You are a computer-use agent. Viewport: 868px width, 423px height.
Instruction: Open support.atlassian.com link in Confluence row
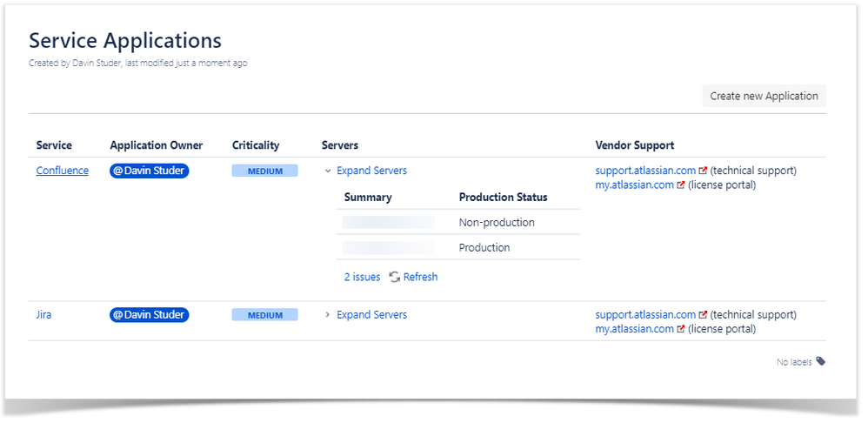click(645, 171)
